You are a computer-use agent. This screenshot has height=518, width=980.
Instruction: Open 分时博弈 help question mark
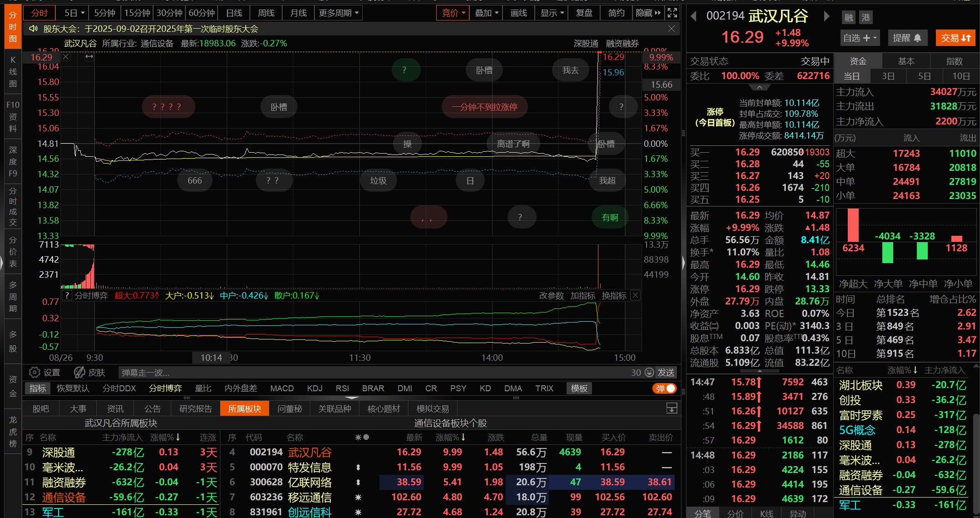coord(67,295)
